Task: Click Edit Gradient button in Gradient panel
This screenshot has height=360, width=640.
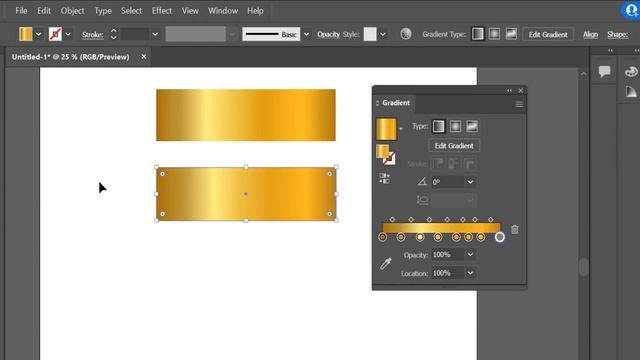Action: tap(454, 146)
